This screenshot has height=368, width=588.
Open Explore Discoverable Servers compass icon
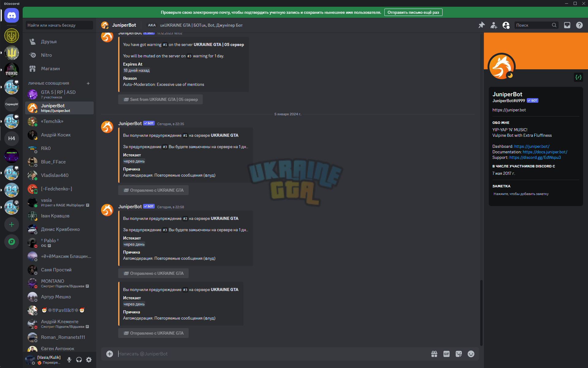point(12,242)
